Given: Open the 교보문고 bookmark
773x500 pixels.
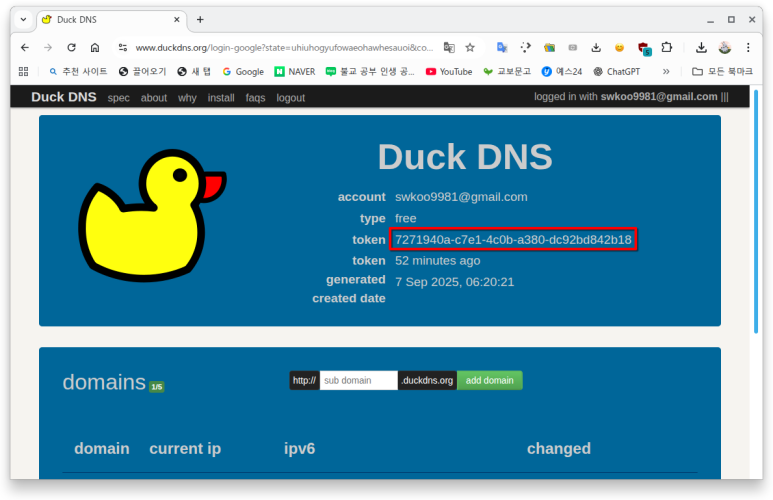Looking at the screenshot, I should [x=507, y=71].
